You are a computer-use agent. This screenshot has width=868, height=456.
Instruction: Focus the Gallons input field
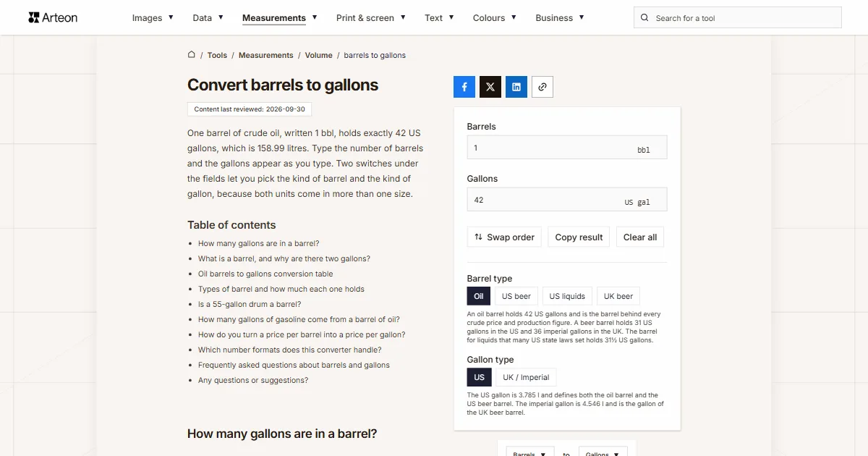pos(567,200)
